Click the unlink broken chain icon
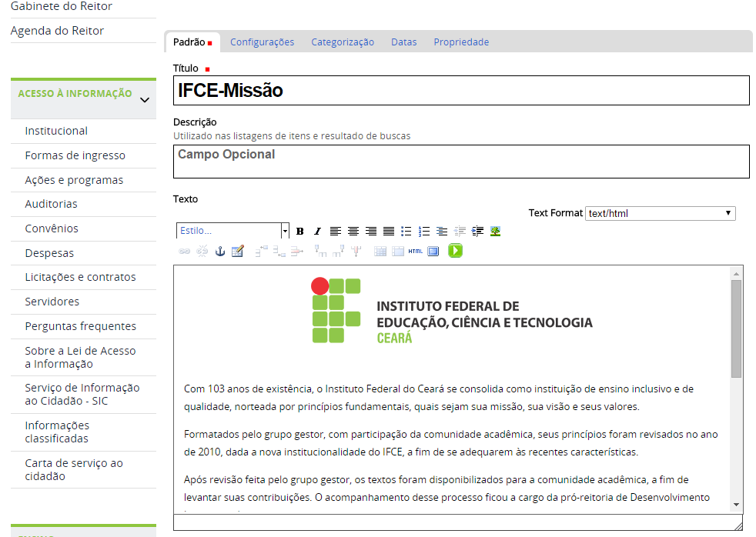 tap(202, 251)
